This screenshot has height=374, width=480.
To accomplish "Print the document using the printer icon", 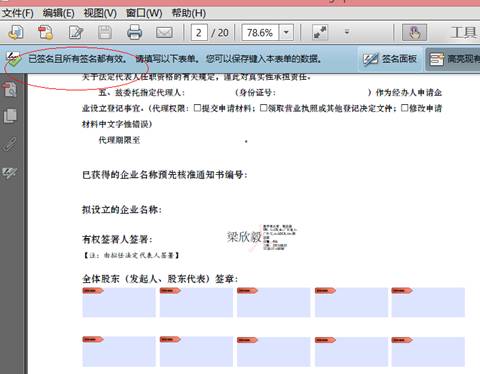I will [x=134, y=32].
